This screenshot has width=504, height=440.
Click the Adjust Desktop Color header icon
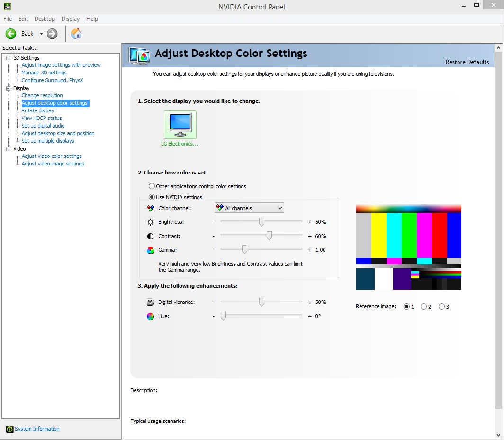(x=139, y=55)
